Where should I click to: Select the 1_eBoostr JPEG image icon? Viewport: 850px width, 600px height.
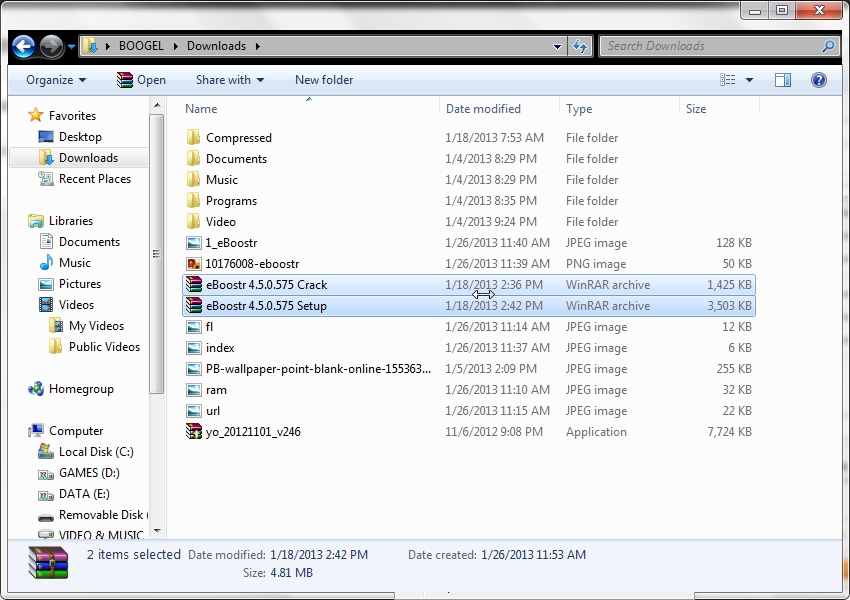coord(194,243)
